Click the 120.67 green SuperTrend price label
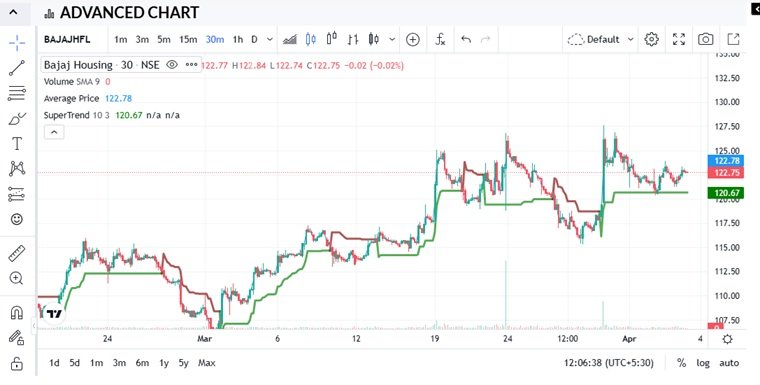Image resolution: width=760 pixels, height=385 pixels. pyautogui.click(x=726, y=193)
